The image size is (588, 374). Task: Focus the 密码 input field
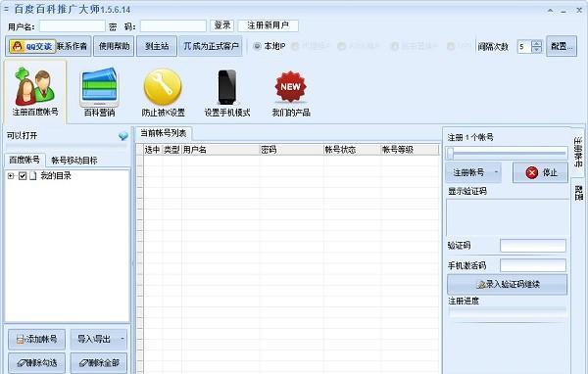pyautogui.click(x=173, y=25)
